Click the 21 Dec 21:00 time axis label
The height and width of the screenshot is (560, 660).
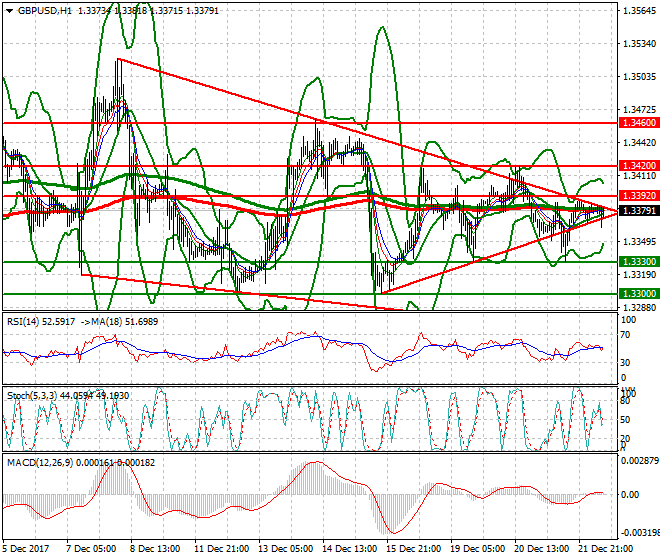click(x=606, y=549)
